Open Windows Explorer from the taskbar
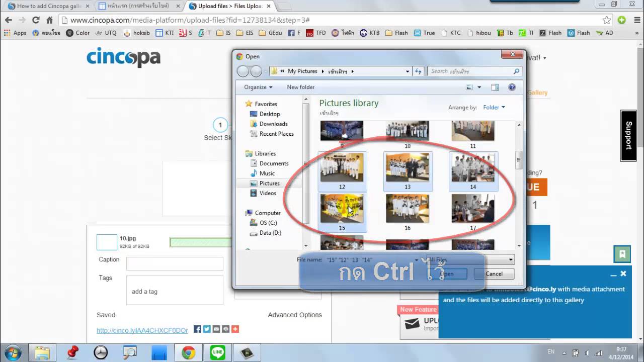This screenshot has height=362, width=644. [x=42, y=352]
